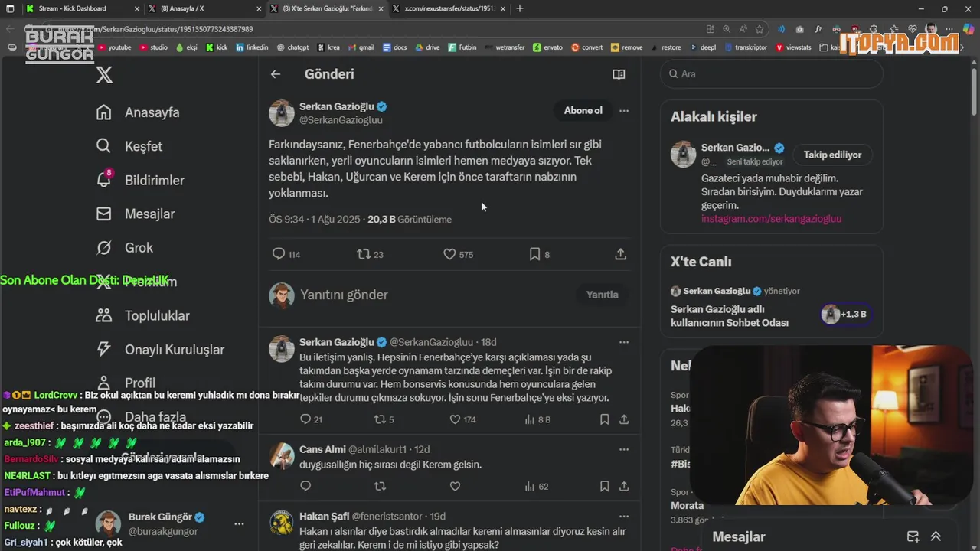The height and width of the screenshot is (551, 980).
Task: Share the main post
Action: (621, 254)
